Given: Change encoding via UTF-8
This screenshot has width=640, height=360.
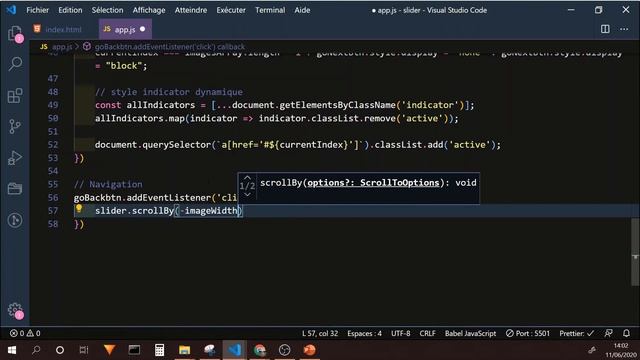Looking at the screenshot, I should [x=400, y=333].
